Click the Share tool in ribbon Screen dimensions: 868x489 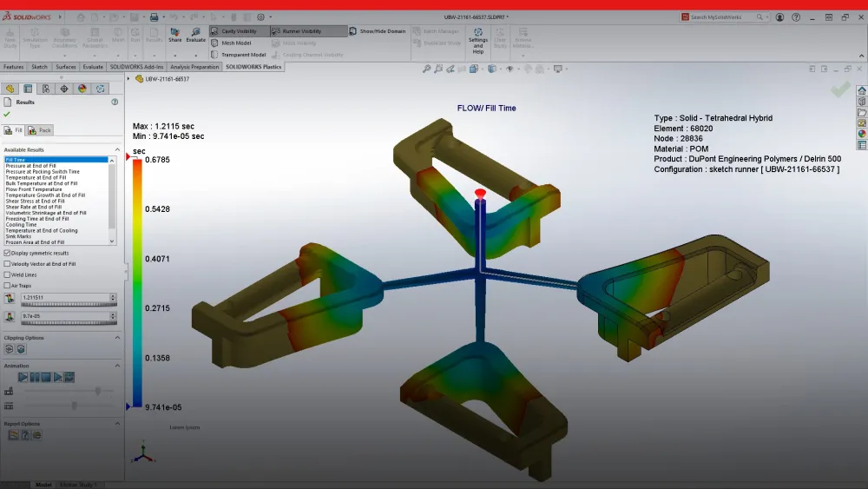click(175, 36)
